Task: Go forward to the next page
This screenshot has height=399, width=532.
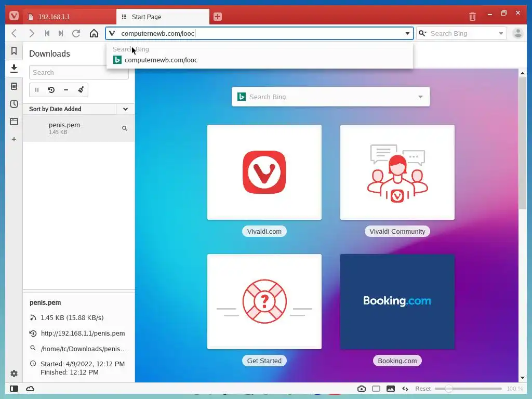Action: (32, 33)
